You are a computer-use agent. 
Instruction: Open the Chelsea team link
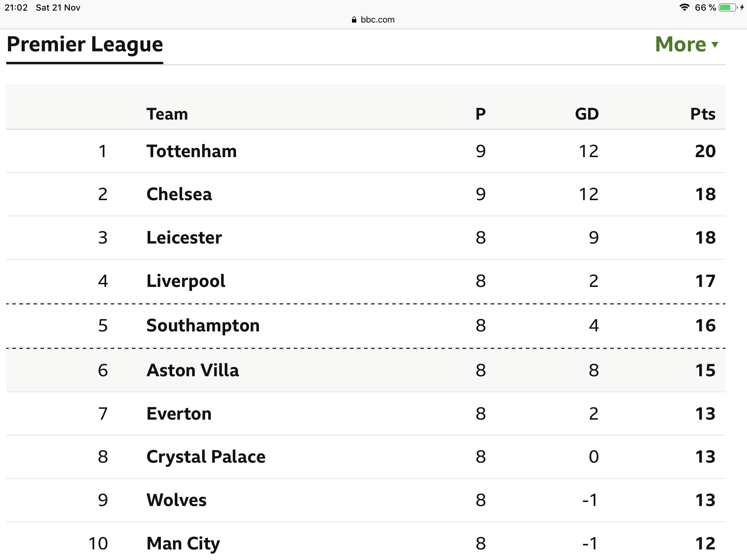coord(179,194)
